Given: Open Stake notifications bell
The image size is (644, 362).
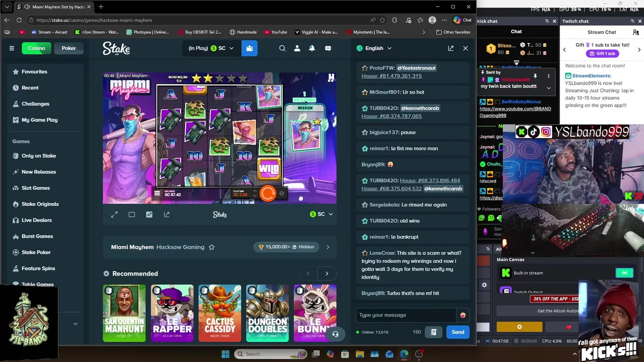Looking at the screenshot, I should pos(312,48).
